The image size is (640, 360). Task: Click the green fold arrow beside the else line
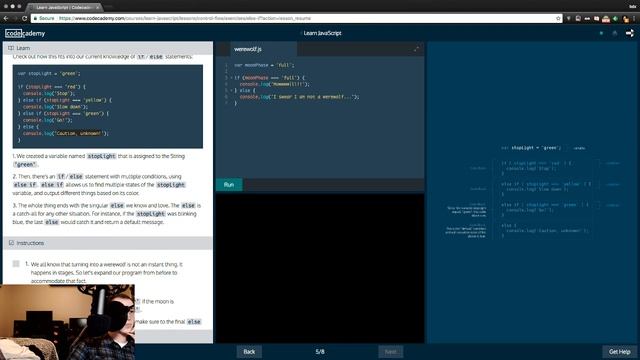[231, 90]
